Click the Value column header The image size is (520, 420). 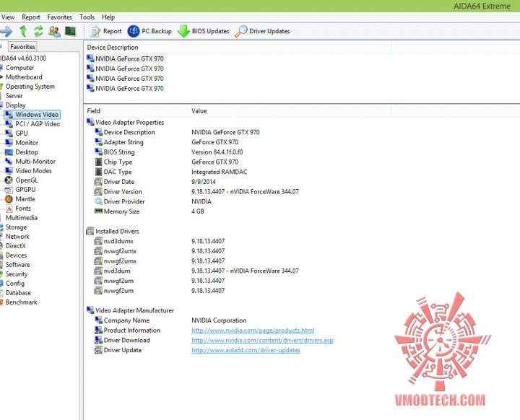pos(290,110)
